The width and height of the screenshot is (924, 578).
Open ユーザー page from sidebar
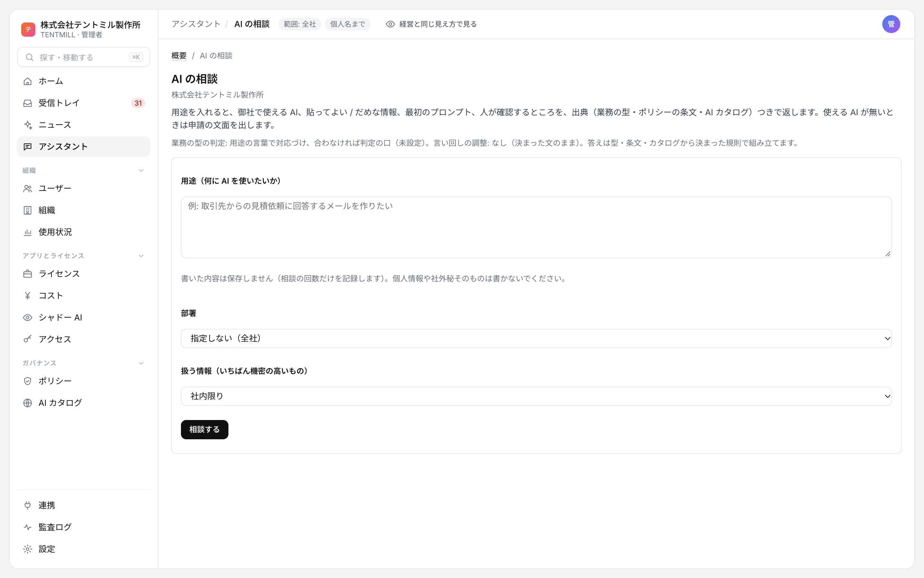tap(84, 188)
